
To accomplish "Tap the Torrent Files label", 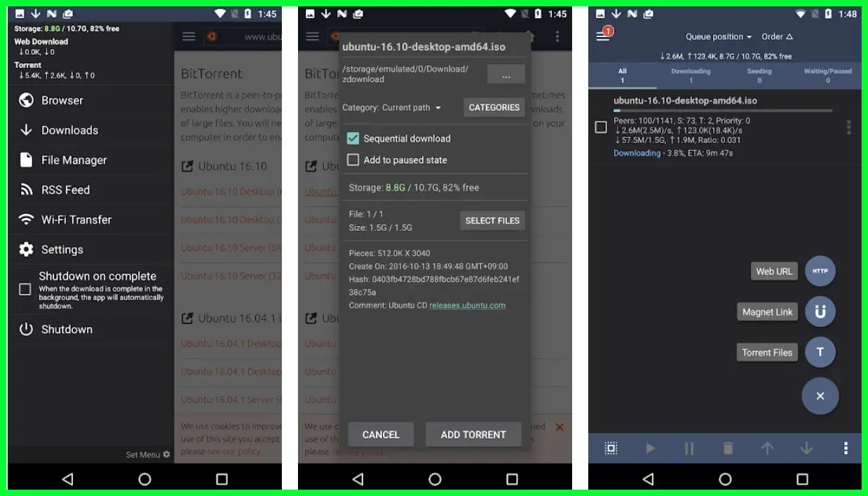I will [x=767, y=353].
